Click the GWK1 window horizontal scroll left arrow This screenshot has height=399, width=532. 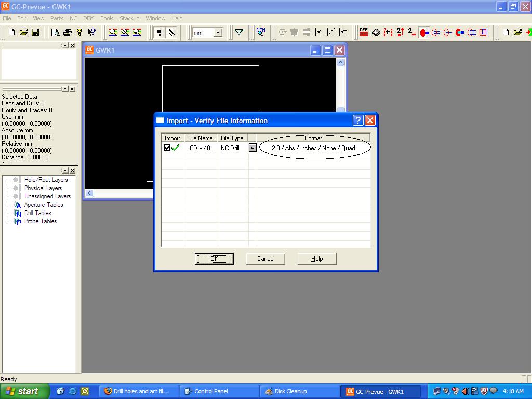click(89, 193)
